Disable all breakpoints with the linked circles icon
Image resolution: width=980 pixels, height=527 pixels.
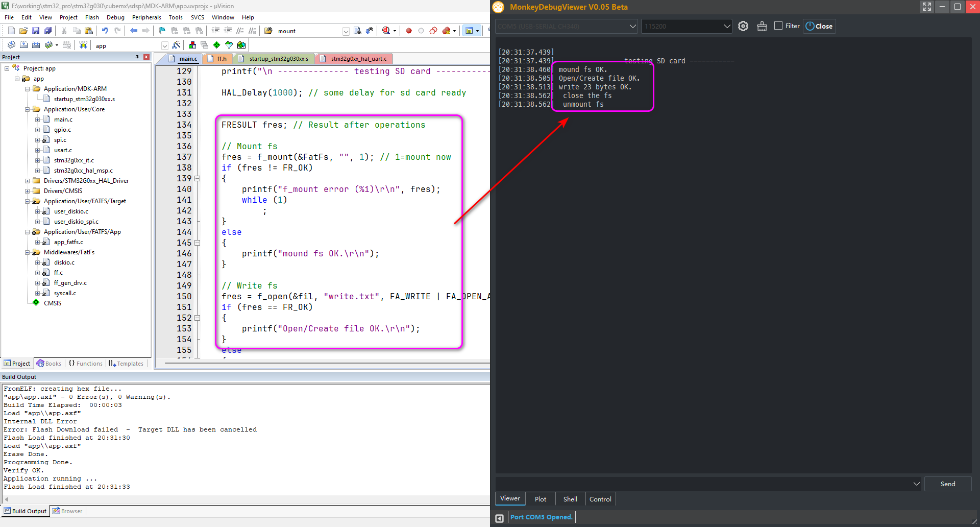tap(433, 31)
